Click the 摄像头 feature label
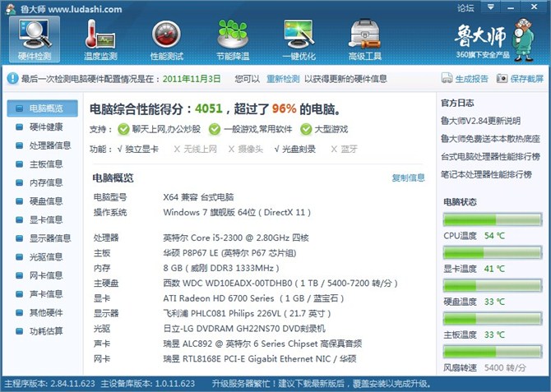551x392 pixels. (250, 150)
